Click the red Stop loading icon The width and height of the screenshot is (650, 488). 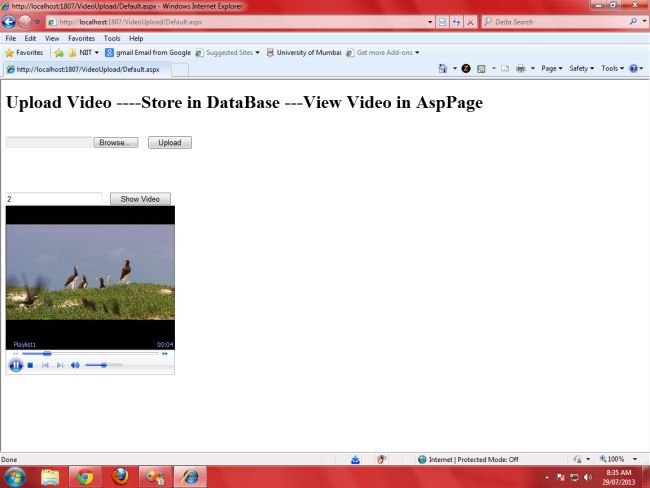click(x=470, y=22)
